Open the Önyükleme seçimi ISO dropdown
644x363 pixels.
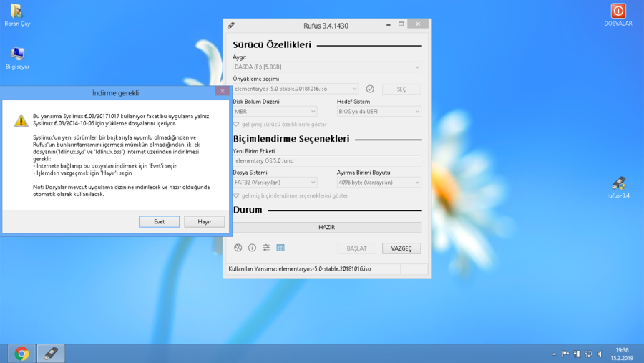[x=296, y=89]
